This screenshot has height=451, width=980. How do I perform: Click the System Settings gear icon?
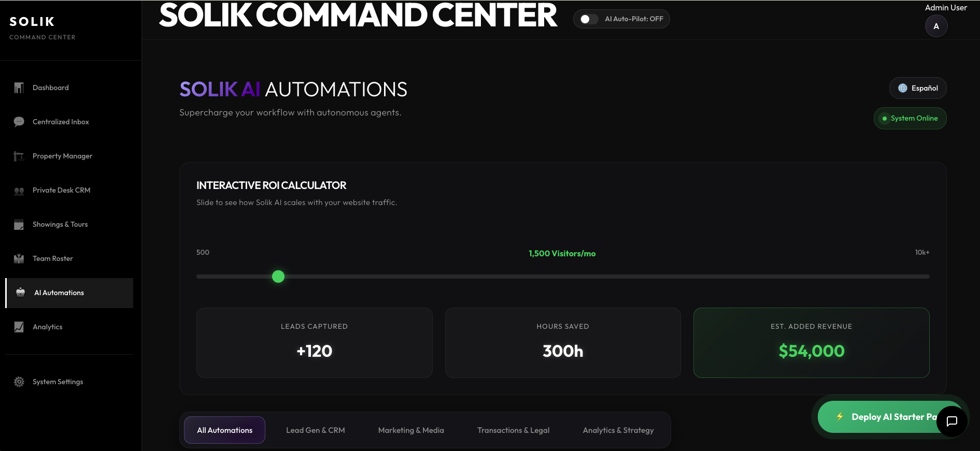[19, 382]
